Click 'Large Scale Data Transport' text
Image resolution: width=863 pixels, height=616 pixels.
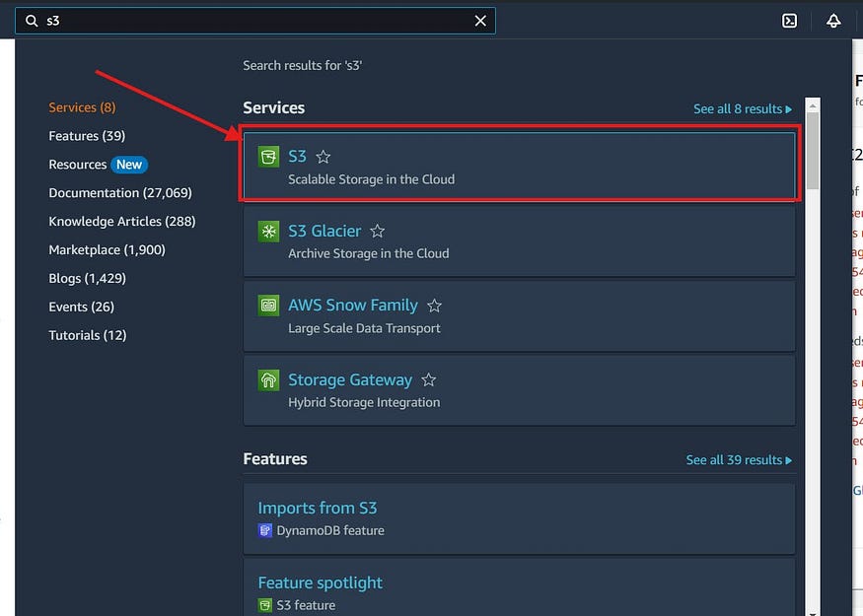[x=364, y=328]
